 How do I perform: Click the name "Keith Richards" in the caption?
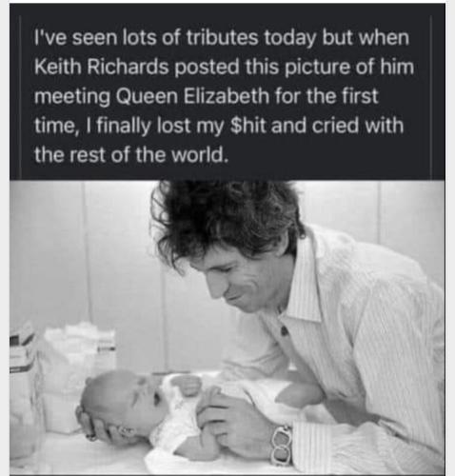pyautogui.click(x=101, y=67)
